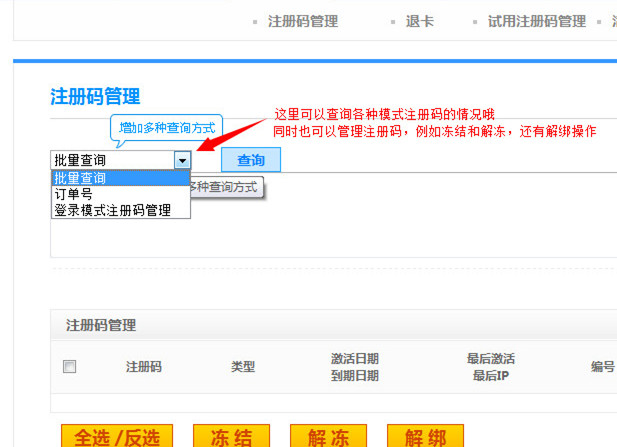Go to the 退卡 navigation item
This screenshot has height=447, width=617.
click(420, 21)
